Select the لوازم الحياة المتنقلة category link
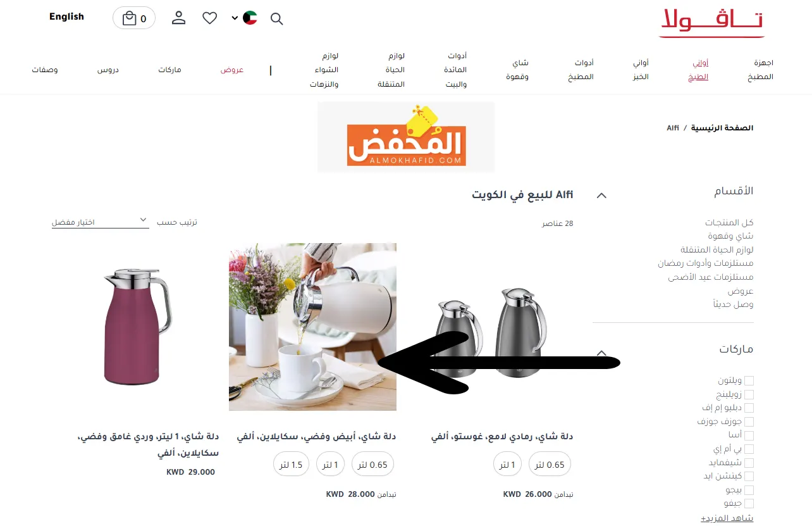The image size is (812, 526). click(x=717, y=249)
